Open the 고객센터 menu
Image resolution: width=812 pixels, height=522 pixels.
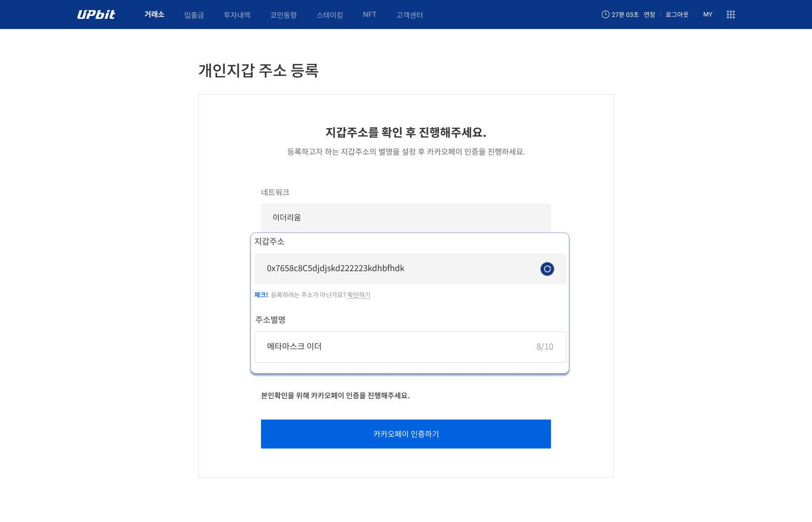pyautogui.click(x=409, y=15)
